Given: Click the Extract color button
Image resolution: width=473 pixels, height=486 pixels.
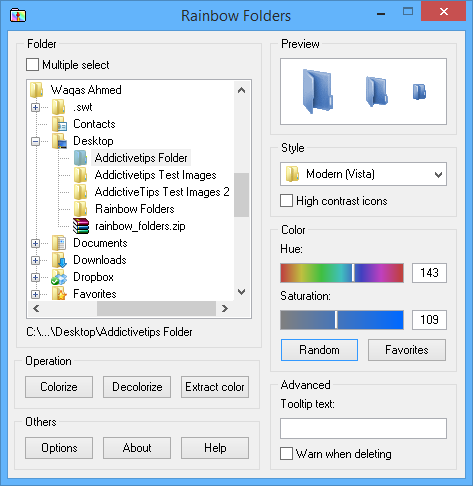Looking at the screenshot, I should point(215,387).
